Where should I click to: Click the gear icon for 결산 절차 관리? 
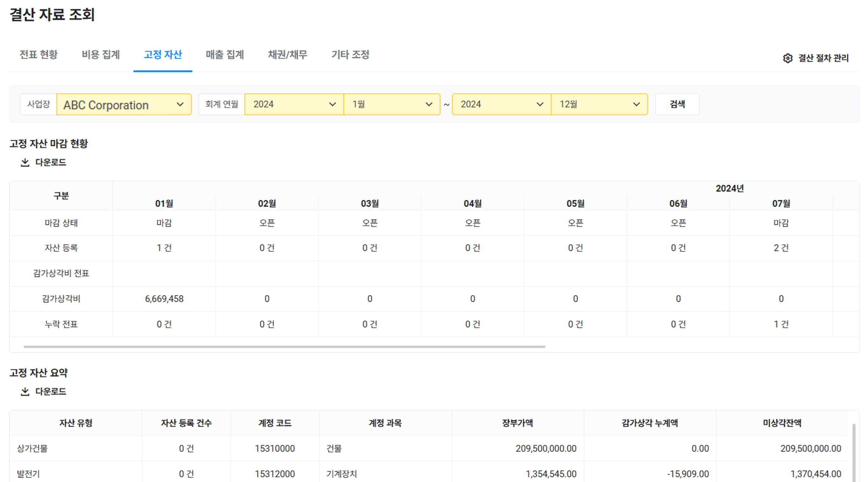coord(788,58)
